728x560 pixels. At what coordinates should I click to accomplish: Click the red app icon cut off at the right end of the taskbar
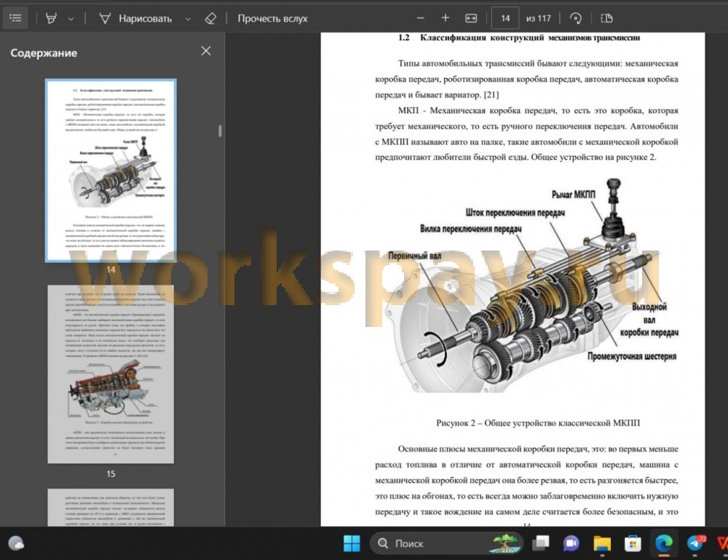722,543
